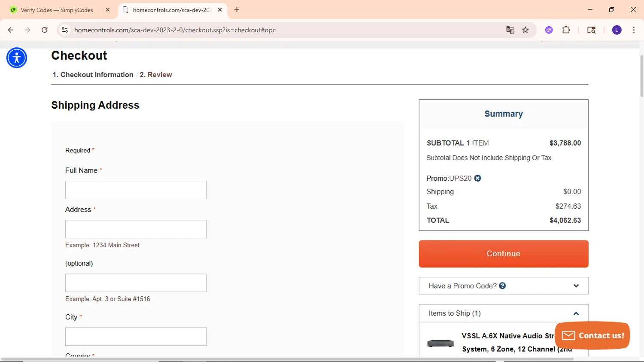Go to step 2 Review
Viewport: 644px width, 362px height.
pos(156,75)
